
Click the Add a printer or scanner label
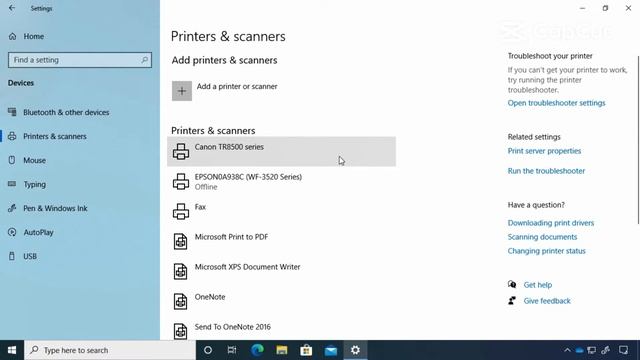pos(237,87)
